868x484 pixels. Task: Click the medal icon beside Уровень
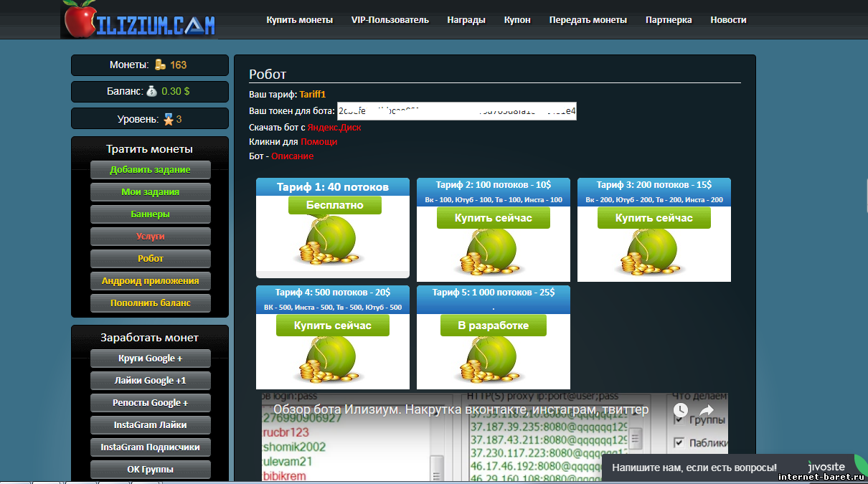point(169,120)
